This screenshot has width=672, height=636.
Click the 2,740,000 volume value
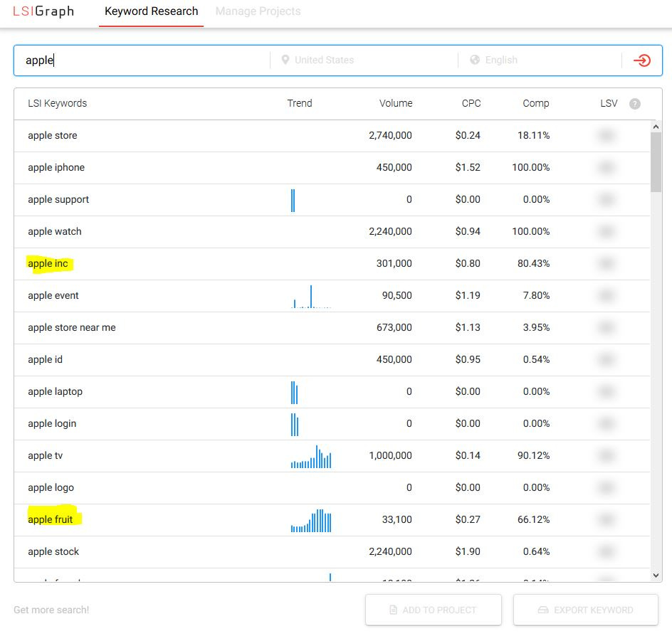click(x=390, y=136)
